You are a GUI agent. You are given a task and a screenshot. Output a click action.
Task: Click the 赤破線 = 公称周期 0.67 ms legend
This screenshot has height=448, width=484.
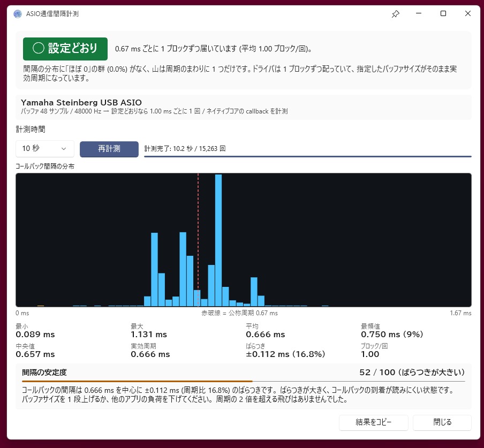pos(239,313)
